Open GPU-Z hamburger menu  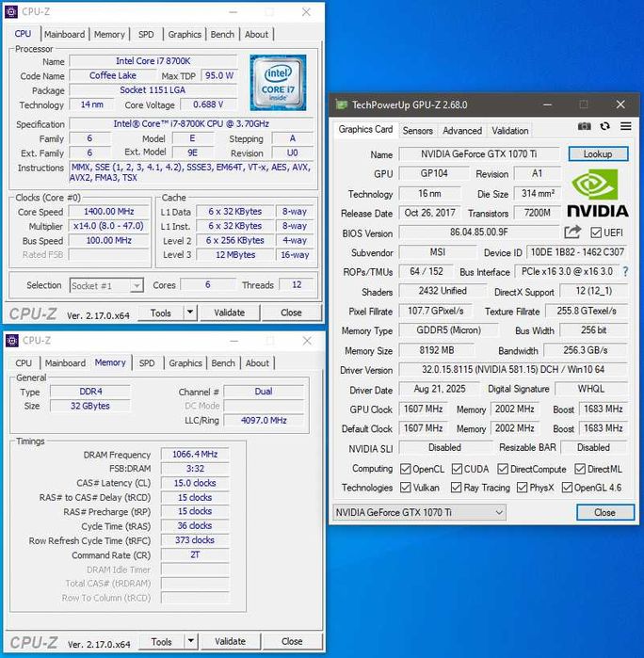625,126
